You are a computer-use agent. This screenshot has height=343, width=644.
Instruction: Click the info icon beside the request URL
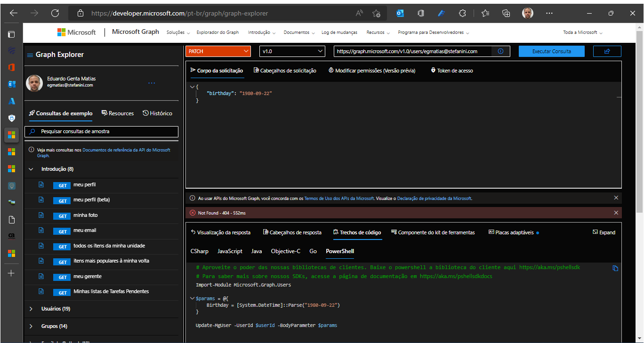coord(500,51)
